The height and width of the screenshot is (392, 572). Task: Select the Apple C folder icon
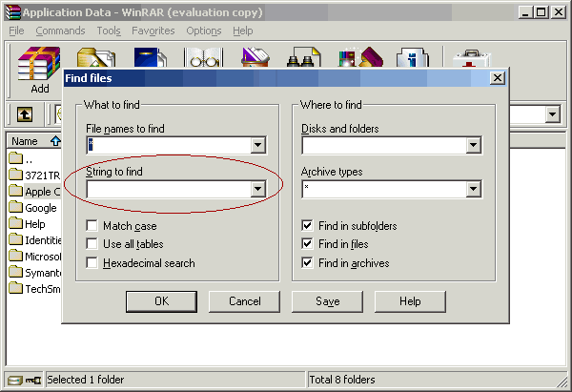point(15,191)
